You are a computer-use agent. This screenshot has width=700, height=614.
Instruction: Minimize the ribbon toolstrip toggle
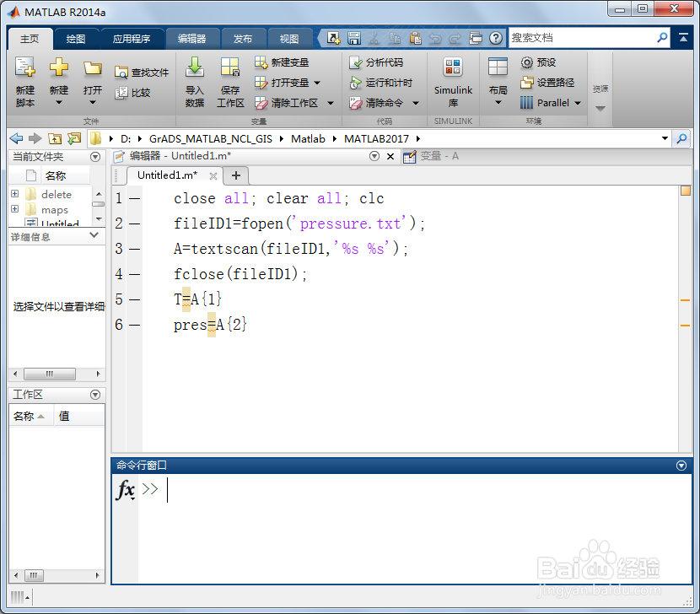pos(683,37)
